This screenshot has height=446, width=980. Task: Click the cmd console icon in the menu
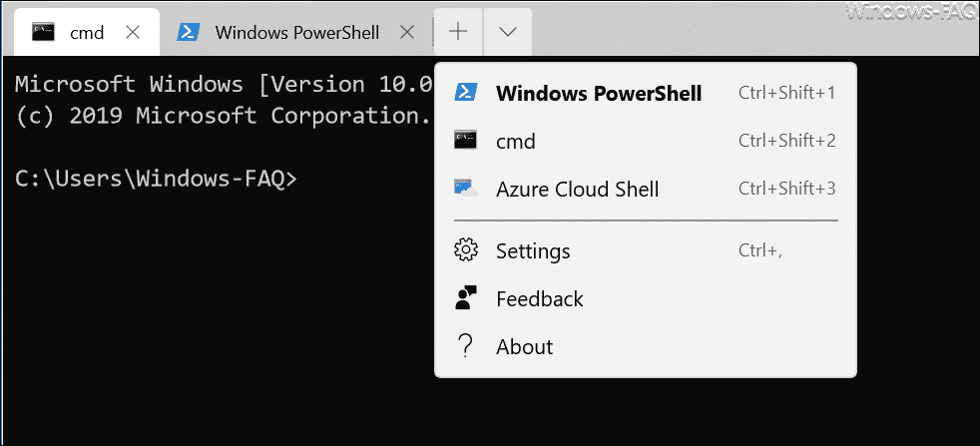coord(466,140)
